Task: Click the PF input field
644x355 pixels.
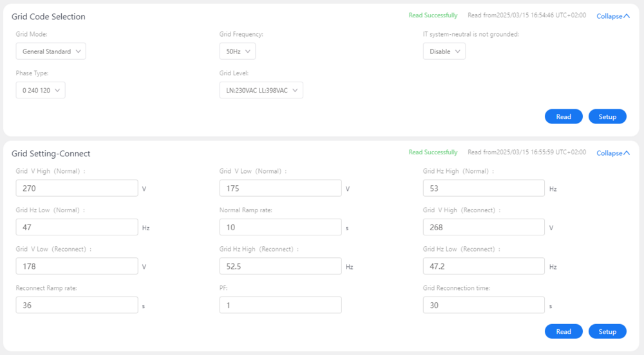Action: click(x=280, y=305)
